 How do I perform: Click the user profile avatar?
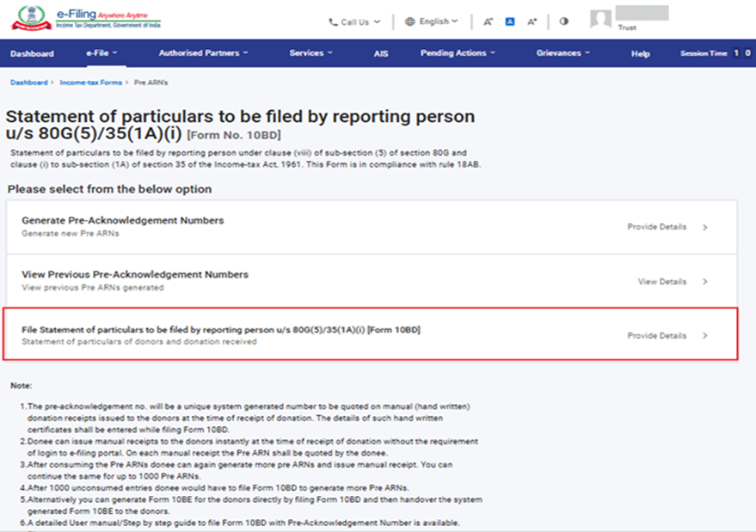click(x=601, y=21)
